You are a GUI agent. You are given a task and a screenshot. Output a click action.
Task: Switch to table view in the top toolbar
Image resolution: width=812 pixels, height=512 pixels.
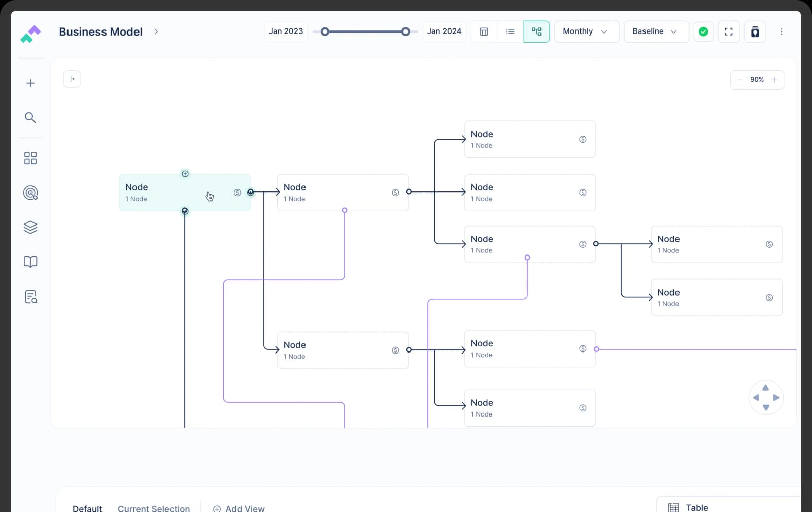pos(484,31)
